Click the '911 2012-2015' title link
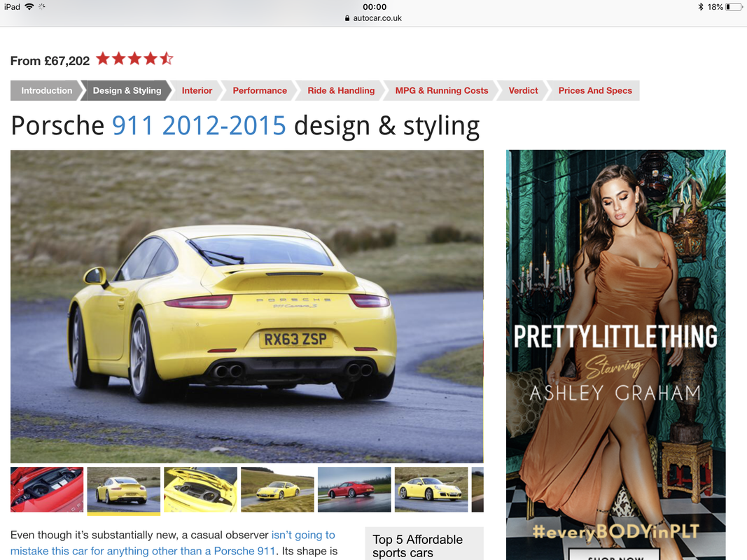Viewport: 747px width, 560px height. tap(199, 126)
